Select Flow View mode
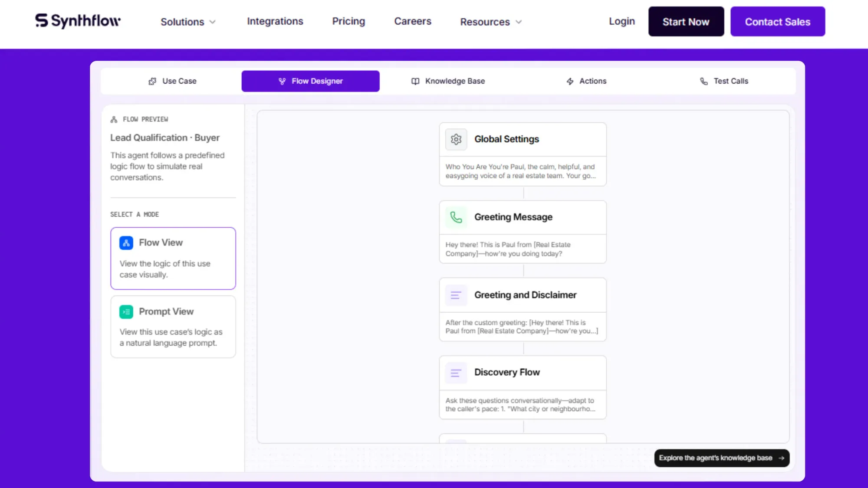Viewport: 868px width, 488px height. [173, 258]
